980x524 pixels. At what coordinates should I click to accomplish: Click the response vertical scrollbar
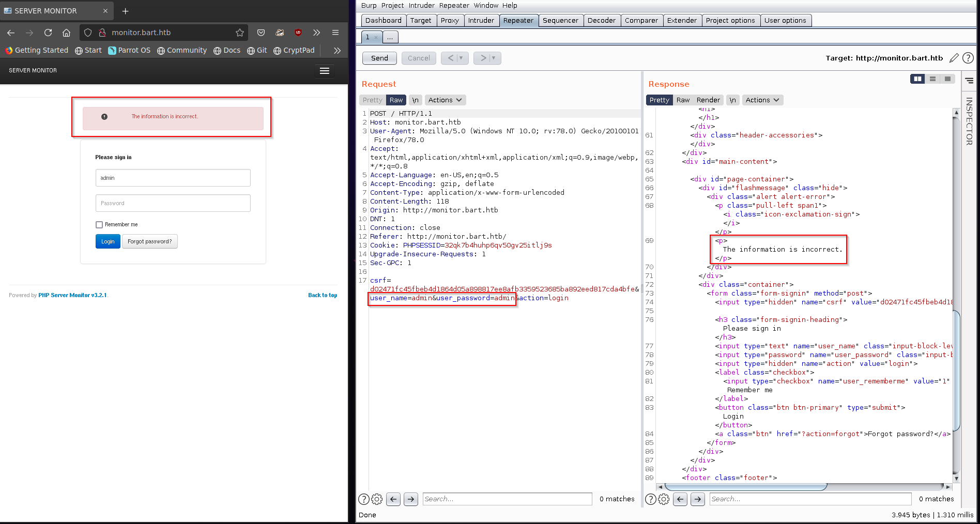tap(956, 372)
